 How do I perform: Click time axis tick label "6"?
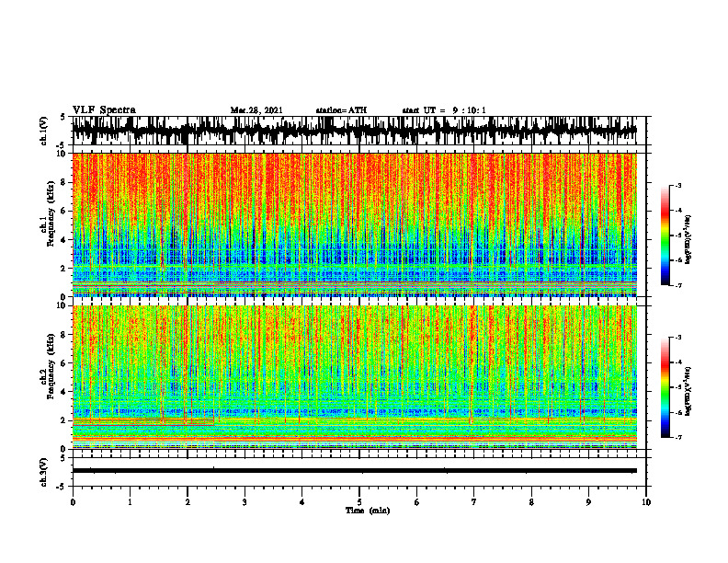417,502
